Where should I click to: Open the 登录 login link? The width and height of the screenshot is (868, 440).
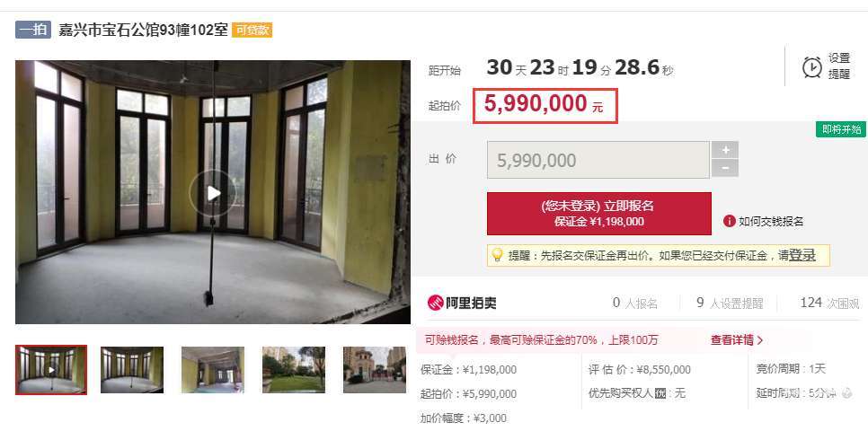(802, 255)
